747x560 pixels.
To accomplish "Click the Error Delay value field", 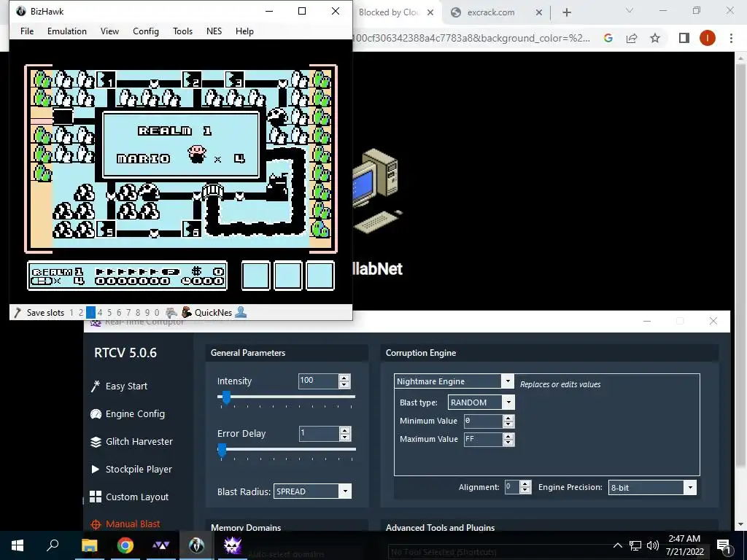I will coord(319,434).
